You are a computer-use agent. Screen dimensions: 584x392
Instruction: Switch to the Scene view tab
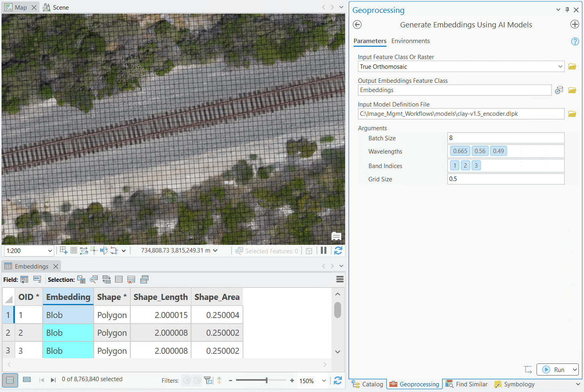pyautogui.click(x=56, y=7)
